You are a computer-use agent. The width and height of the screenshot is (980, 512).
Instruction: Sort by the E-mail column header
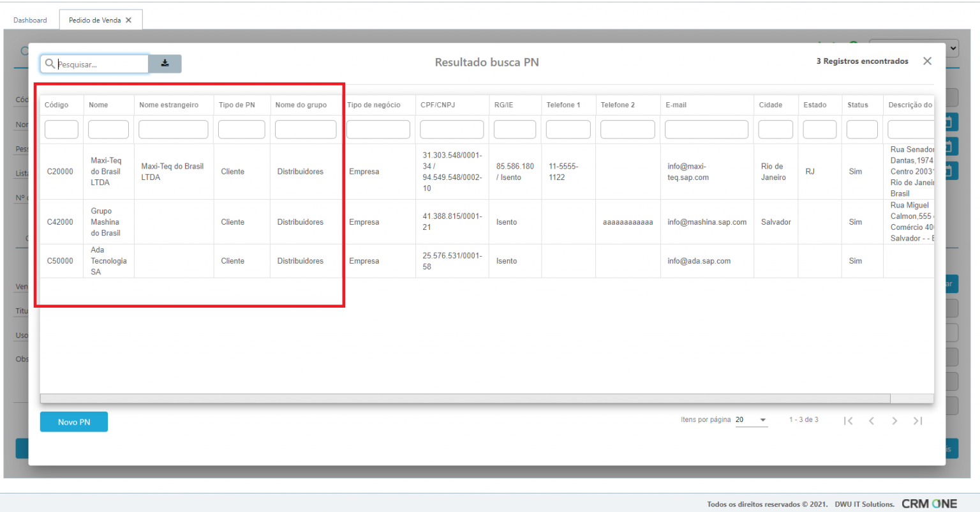676,105
